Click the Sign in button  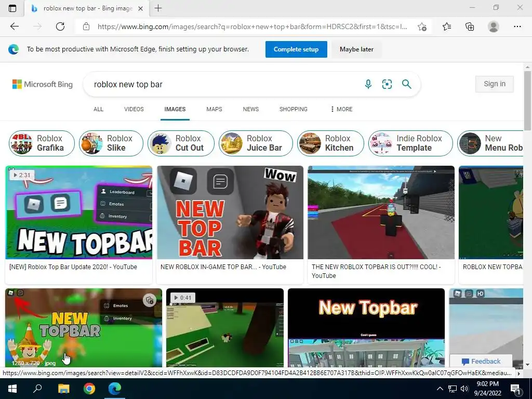pyautogui.click(x=495, y=84)
